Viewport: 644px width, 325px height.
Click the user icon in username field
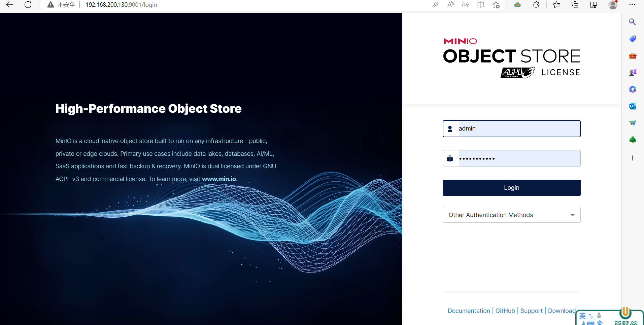pos(450,129)
